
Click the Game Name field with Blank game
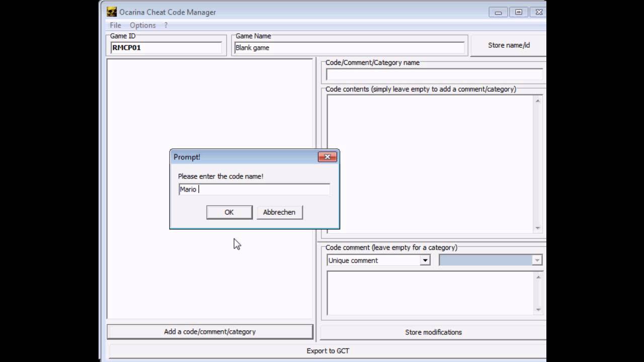349,48
